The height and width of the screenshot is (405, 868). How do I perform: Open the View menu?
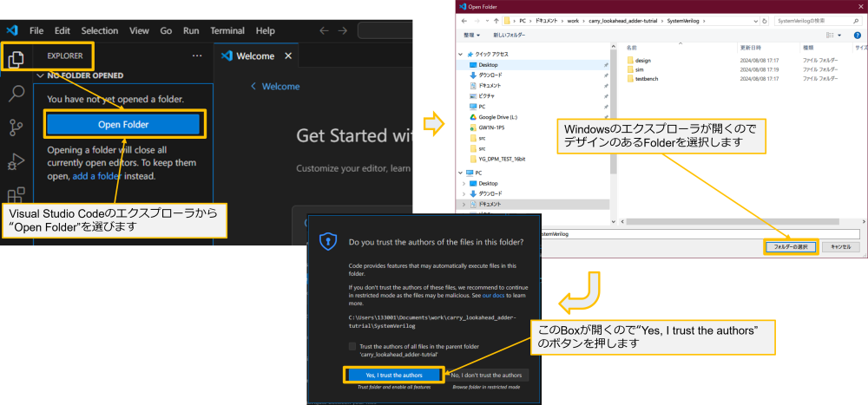139,31
